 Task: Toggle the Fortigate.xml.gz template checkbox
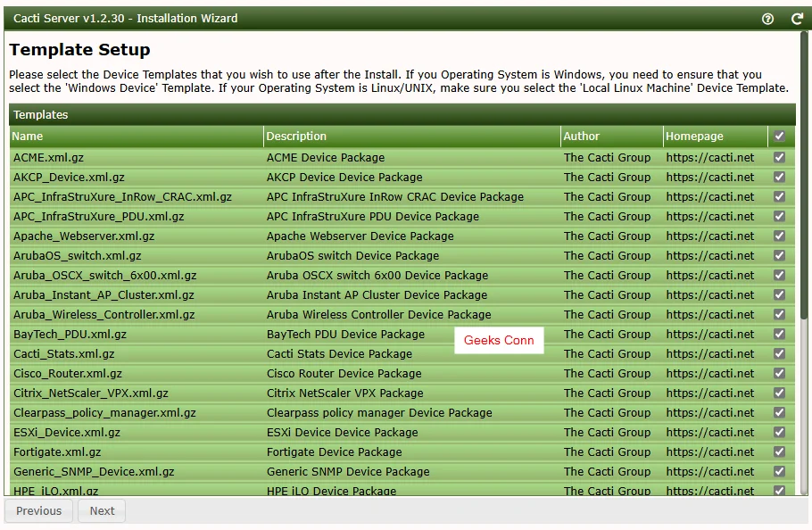779,451
